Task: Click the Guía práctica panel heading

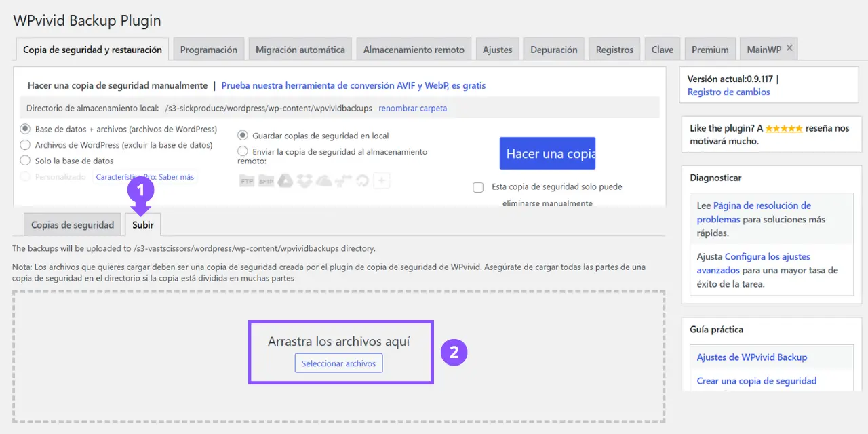Action: pyautogui.click(x=717, y=330)
